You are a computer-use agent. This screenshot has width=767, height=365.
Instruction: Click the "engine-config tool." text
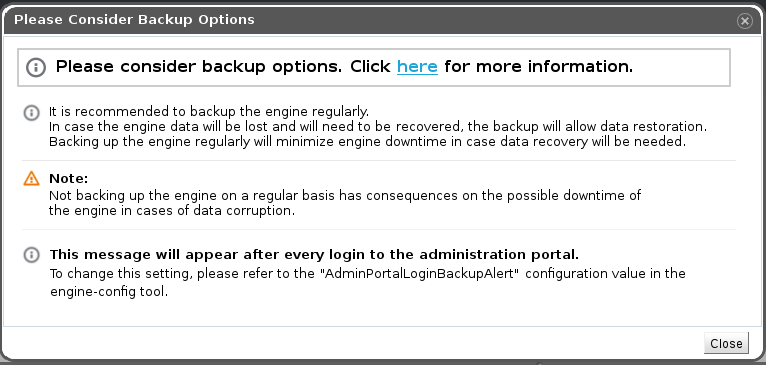tap(109, 292)
